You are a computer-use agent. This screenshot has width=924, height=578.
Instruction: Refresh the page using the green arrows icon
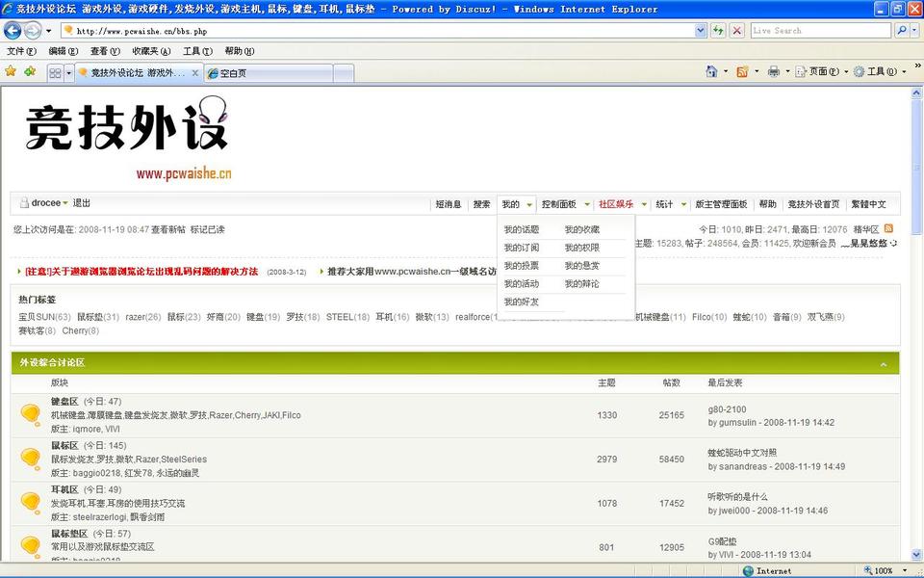click(718, 31)
